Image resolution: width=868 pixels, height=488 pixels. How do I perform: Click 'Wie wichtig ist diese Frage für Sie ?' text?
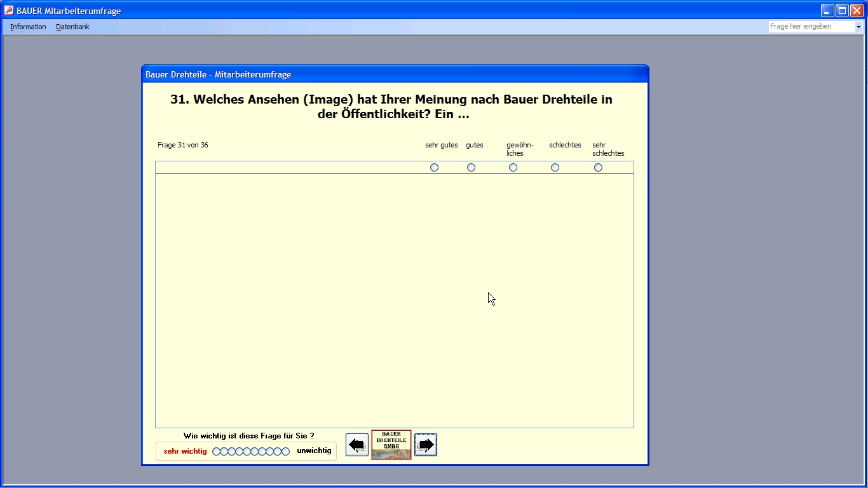[x=249, y=436]
